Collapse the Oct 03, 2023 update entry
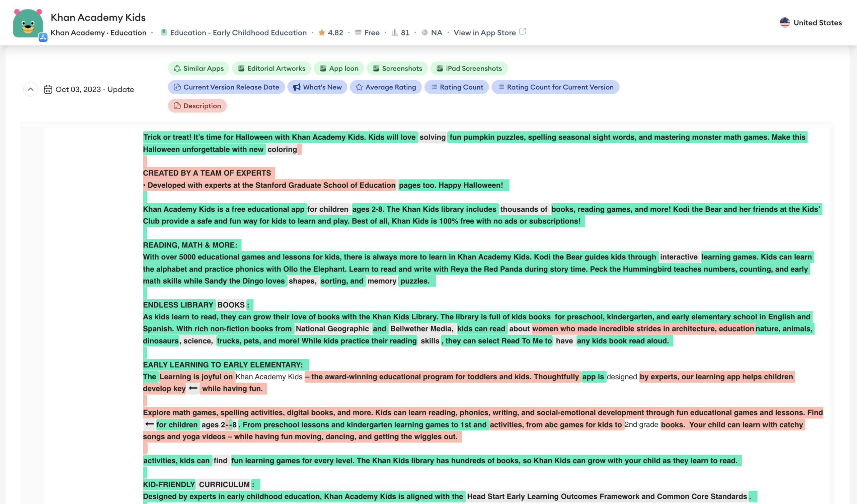 30,89
